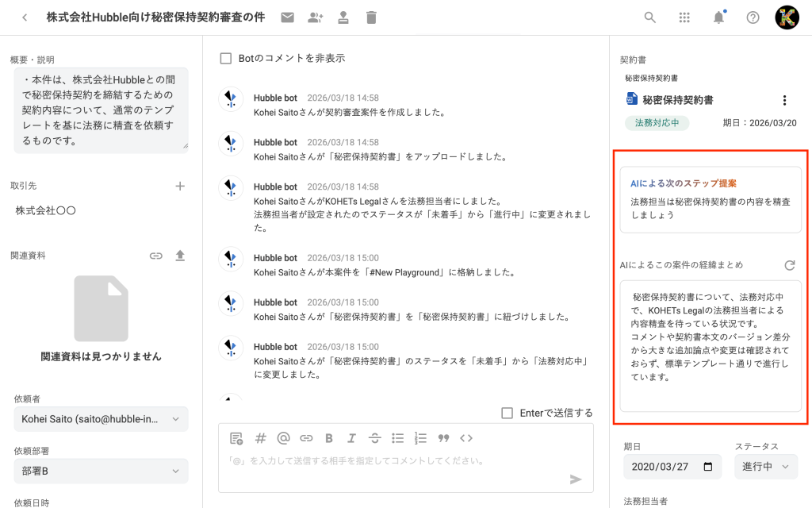The width and height of the screenshot is (812, 508).
Task: Open the search magnifier icon
Action: coord(650,17)
